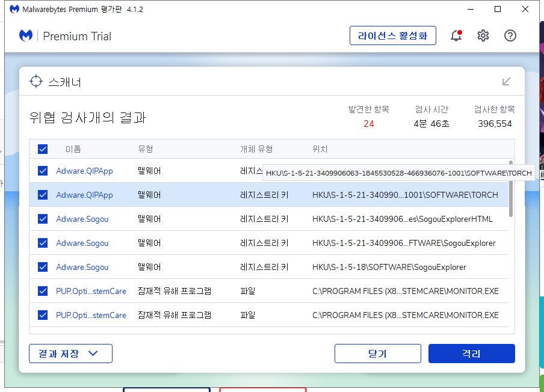Click the 닫기 button

point(378,354)
